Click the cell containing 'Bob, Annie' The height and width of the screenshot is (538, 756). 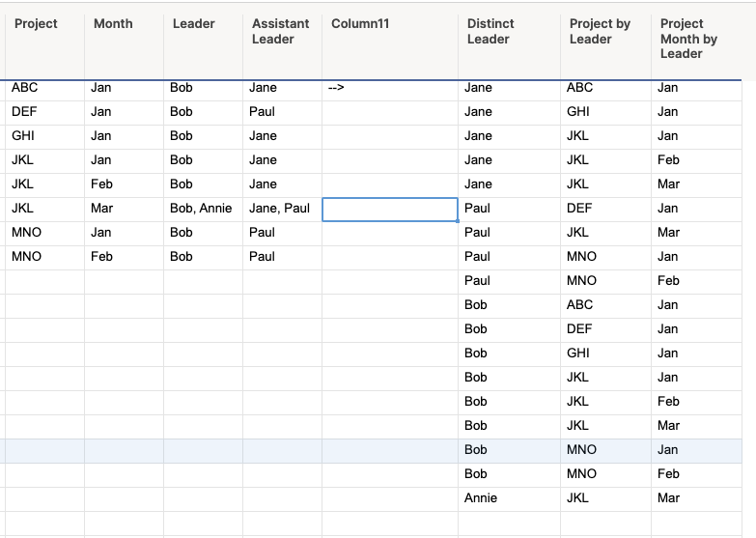coord(202,209)
